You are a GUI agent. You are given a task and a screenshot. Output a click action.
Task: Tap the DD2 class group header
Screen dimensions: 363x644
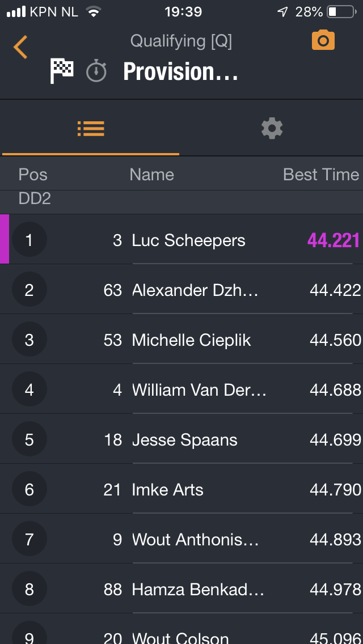(x=35, y=199)
